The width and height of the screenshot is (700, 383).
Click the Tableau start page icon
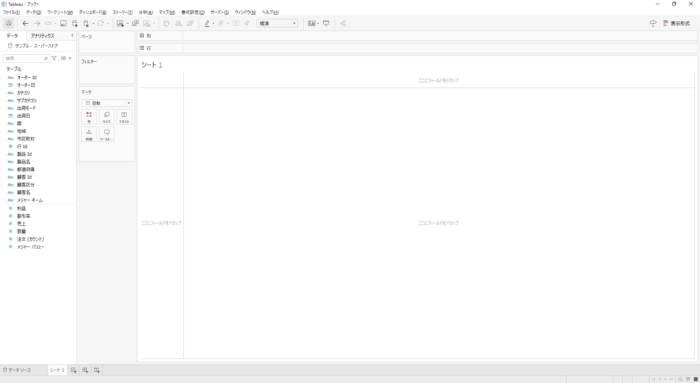point(8,23)
